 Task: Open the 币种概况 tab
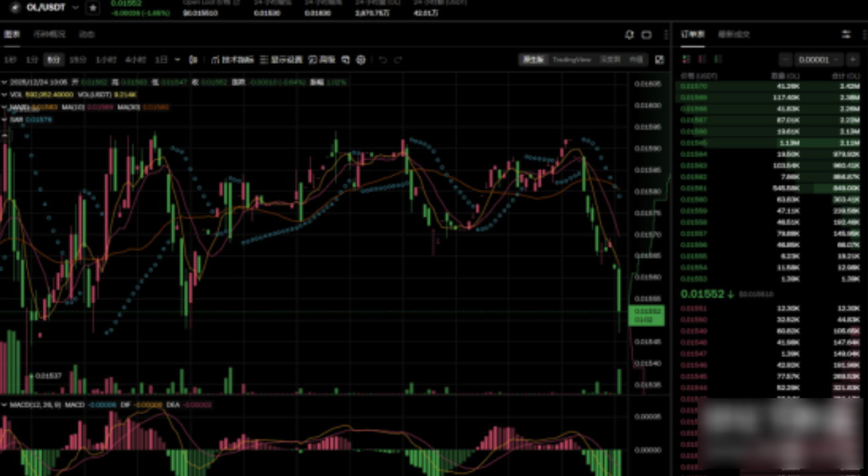49,34
